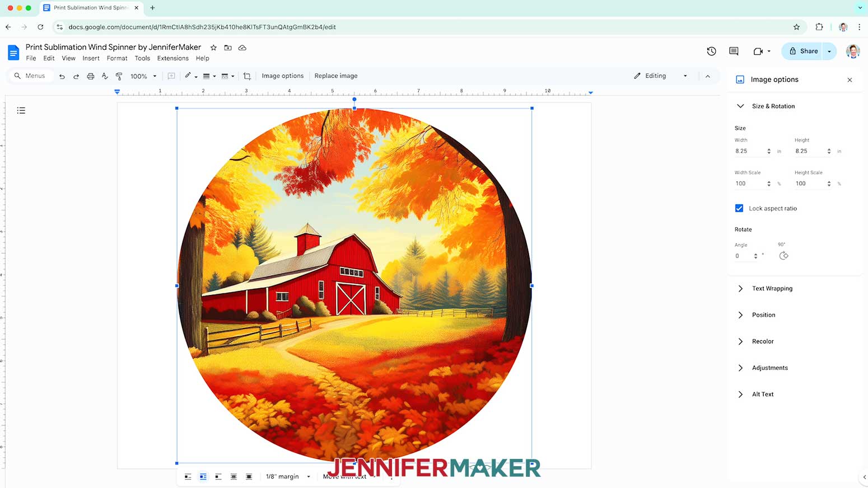The height and width of the screenshot is (488, 868).
Task: Place image Behind text
Action: [x=234, y=477]
